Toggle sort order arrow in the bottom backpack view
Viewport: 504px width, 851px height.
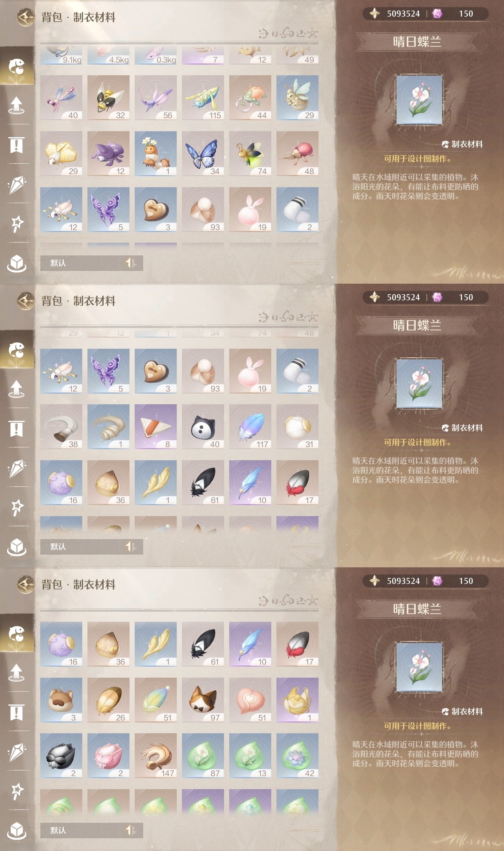coord(131,830)
